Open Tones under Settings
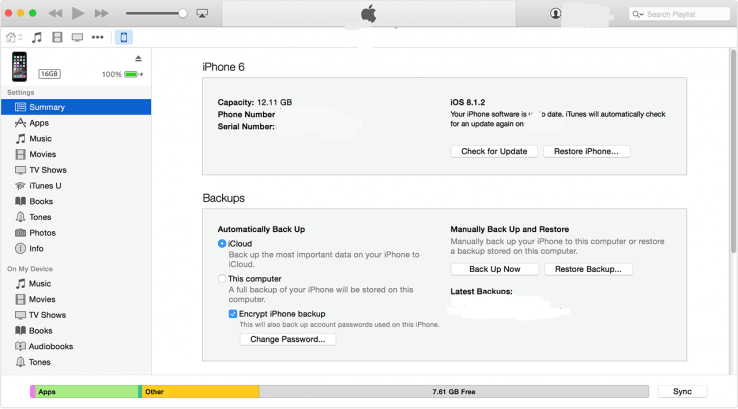The width and height of the screenshot is (738, 409). click(x=76, y=217)
